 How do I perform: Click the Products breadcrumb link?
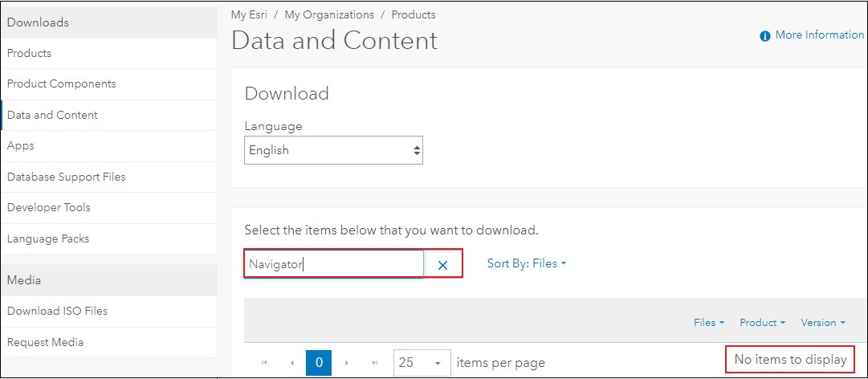pyautogui.click(x=414, y=15)
